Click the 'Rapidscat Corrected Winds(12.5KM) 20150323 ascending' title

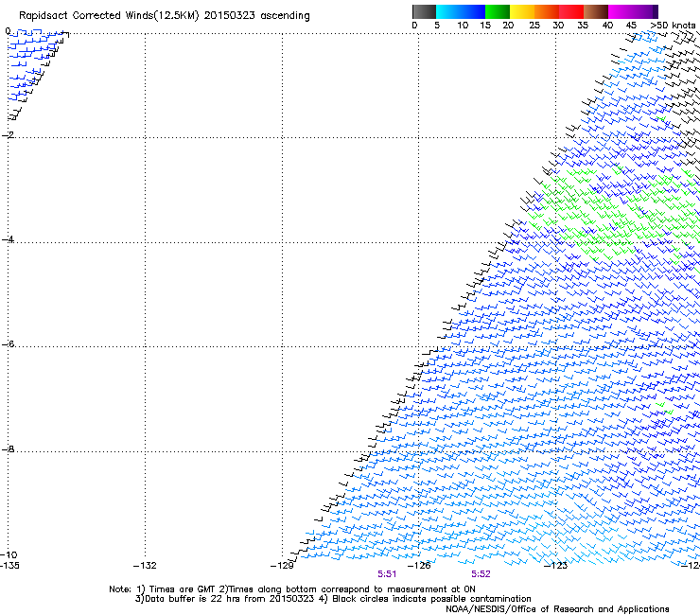[165, 16]
